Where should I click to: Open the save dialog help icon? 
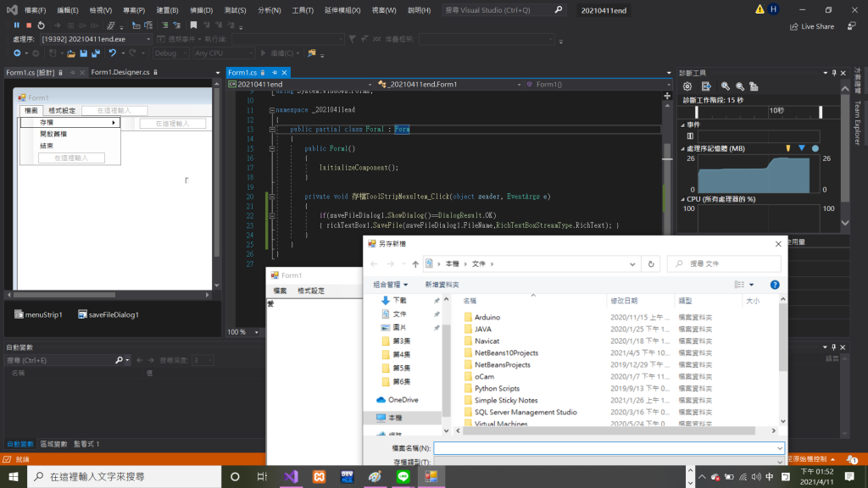[x=775, y=285]
